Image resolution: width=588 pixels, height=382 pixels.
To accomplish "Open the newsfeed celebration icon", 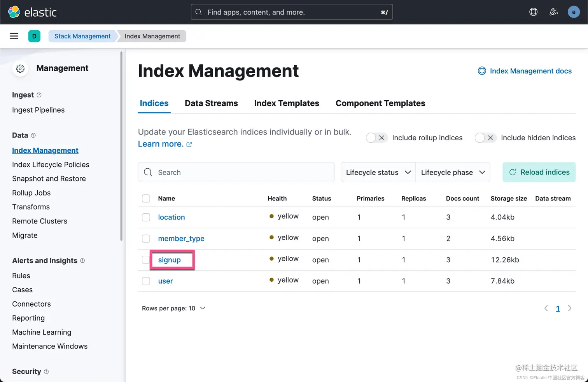I will click(x=554, y=12).
